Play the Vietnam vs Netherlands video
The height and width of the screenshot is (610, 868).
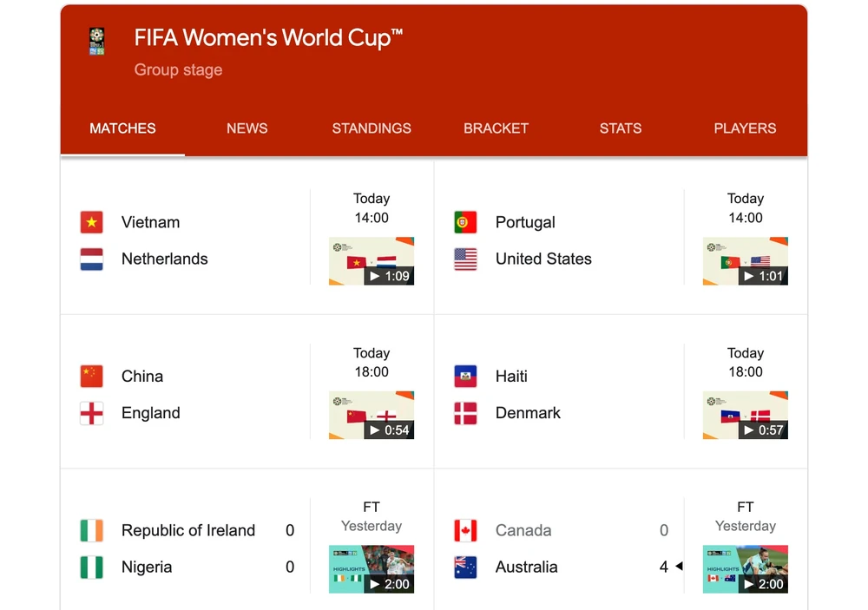[x=372, y=260]
